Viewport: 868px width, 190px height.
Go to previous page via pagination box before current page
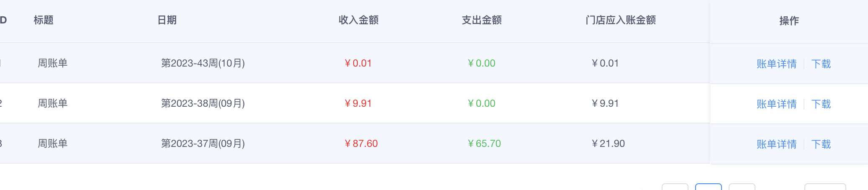(675, 187)
